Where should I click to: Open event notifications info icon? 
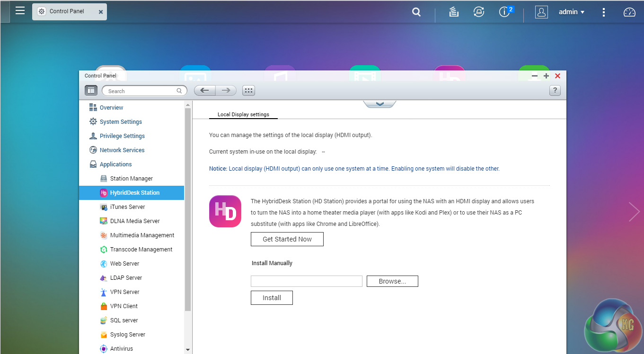point(505,12)
